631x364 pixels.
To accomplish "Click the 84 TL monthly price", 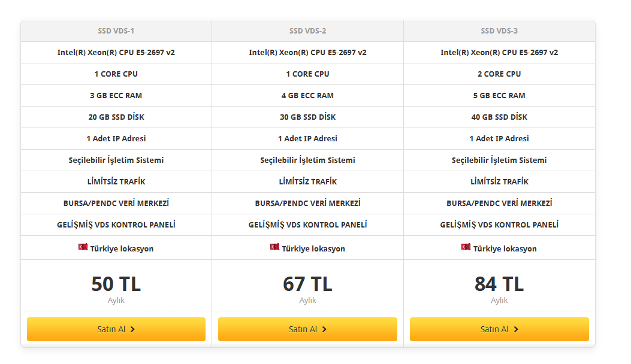I will (x=499, y=284).
